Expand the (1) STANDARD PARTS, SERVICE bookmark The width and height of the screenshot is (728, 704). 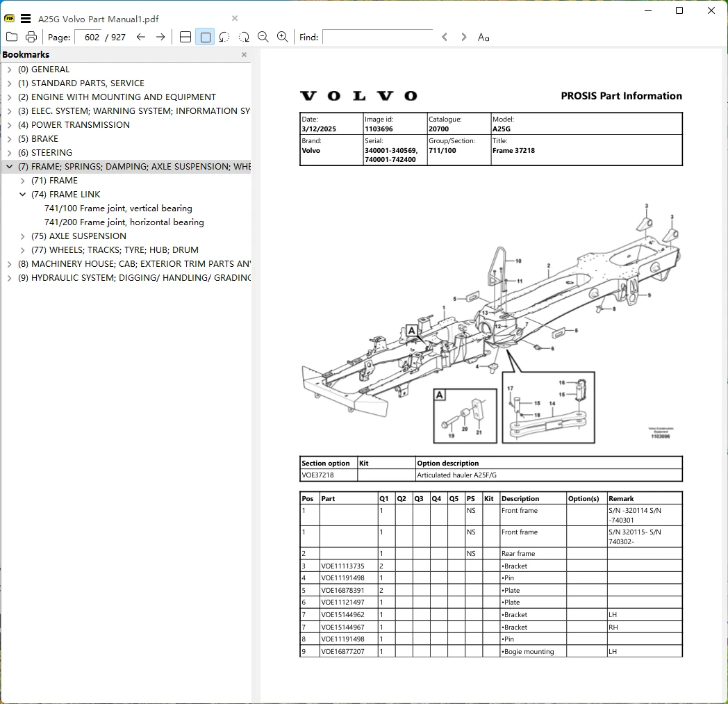(x=9, y=83)
